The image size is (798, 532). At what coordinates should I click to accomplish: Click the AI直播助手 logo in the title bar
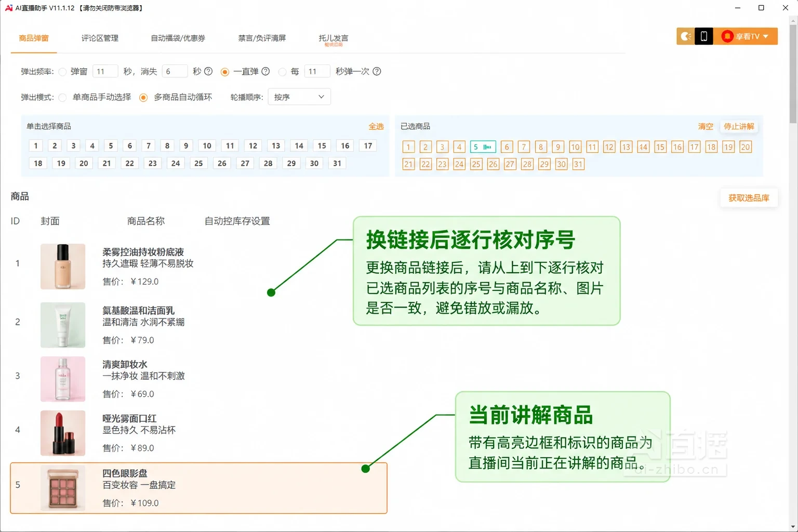[9, 8]
